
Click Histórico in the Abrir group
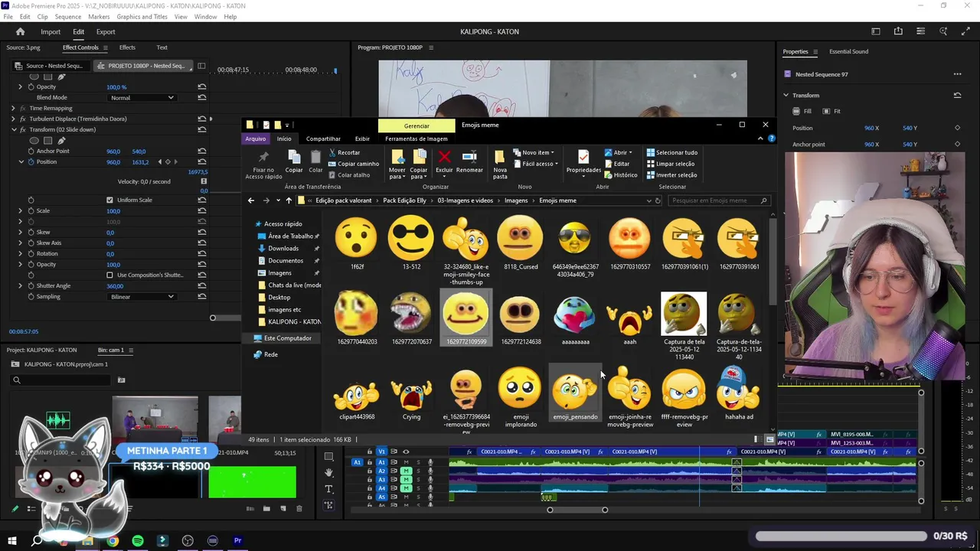[x=620, y=174]
